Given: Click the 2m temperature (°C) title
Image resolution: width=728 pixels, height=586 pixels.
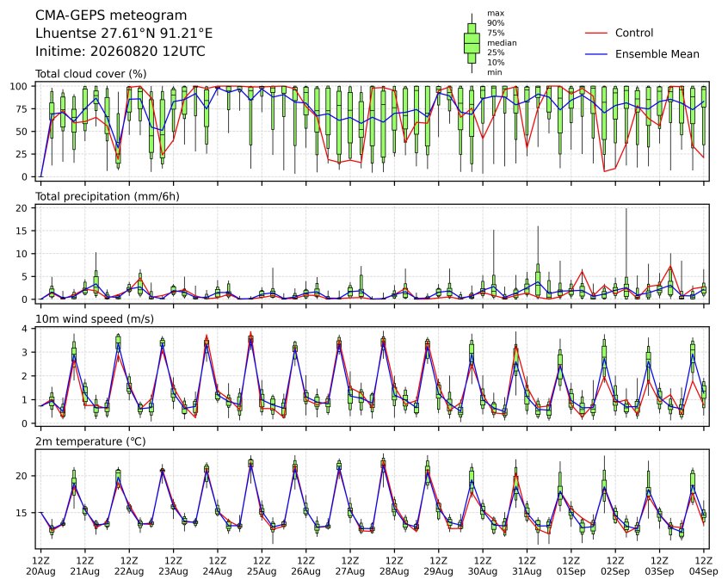Looking at the screenshot, I should point(90,441).
